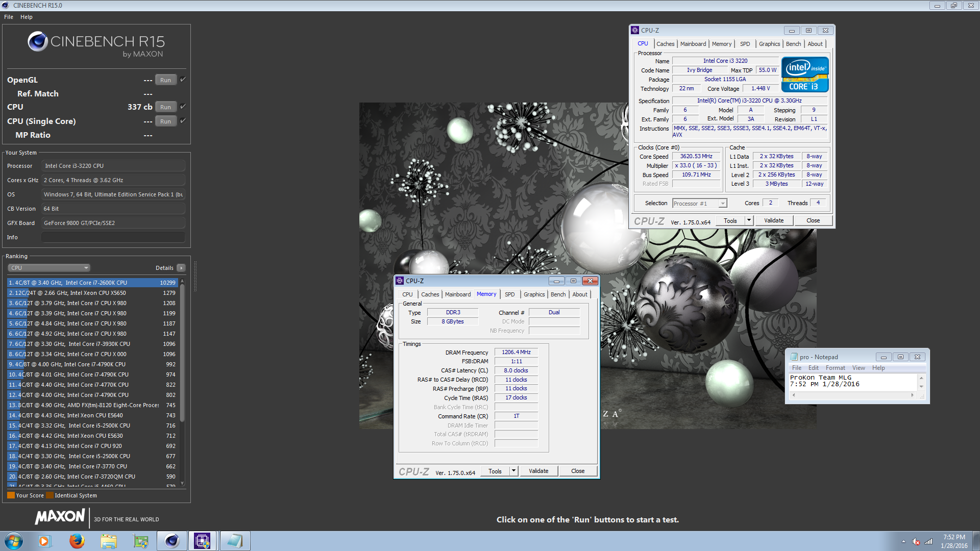980x551 pixels.
Task: Run the CPU benchmark
Action: point(165,107)
